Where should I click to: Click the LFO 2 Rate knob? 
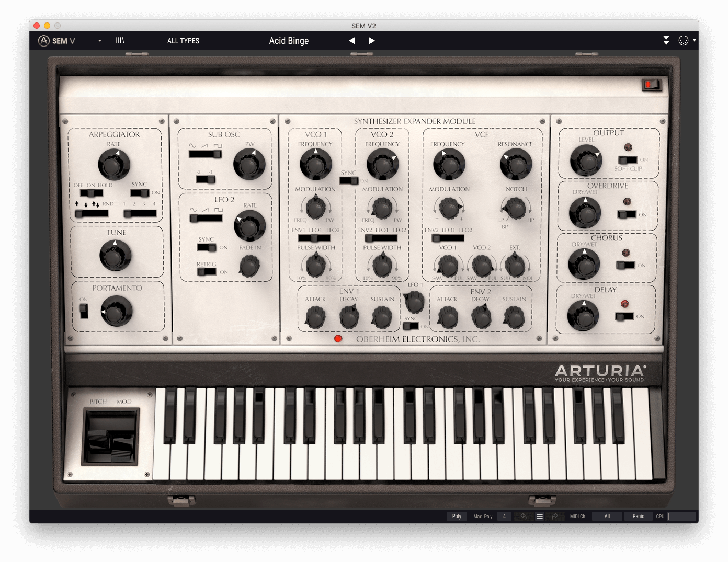point(249,226)
